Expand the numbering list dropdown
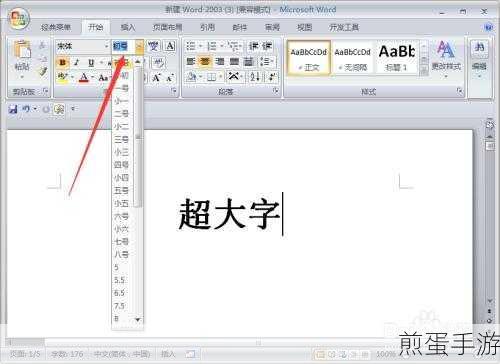500x364 pixels. 222,46
